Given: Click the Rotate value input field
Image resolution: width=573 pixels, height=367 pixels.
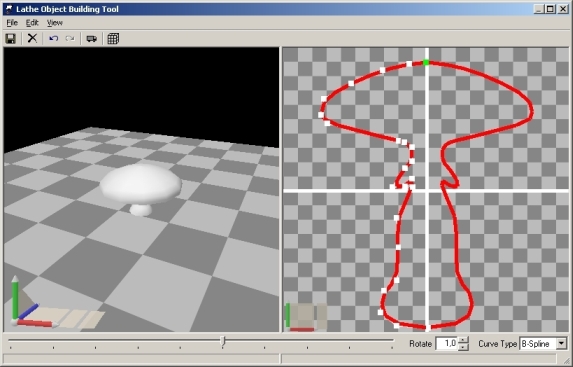Looking at the screenshot, I should tap(447, 344).
